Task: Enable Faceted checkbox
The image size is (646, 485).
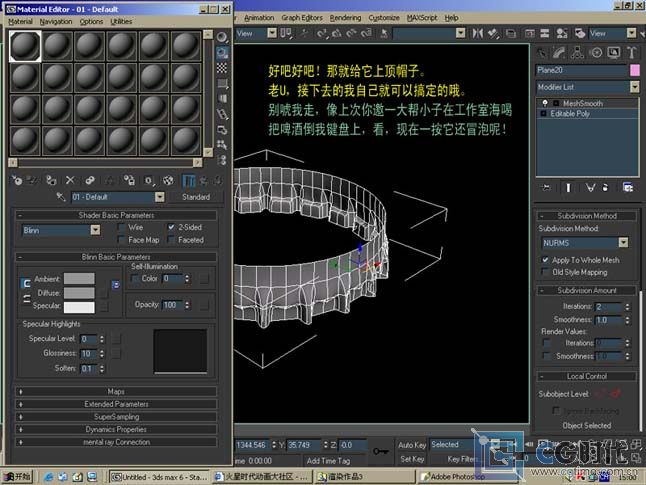Action: click(x=171, y=240)
